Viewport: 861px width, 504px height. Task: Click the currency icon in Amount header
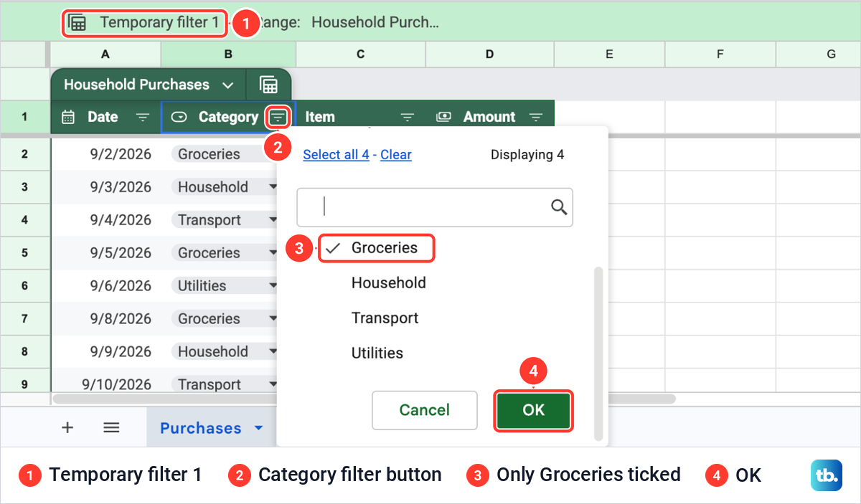tap(444, 116)
